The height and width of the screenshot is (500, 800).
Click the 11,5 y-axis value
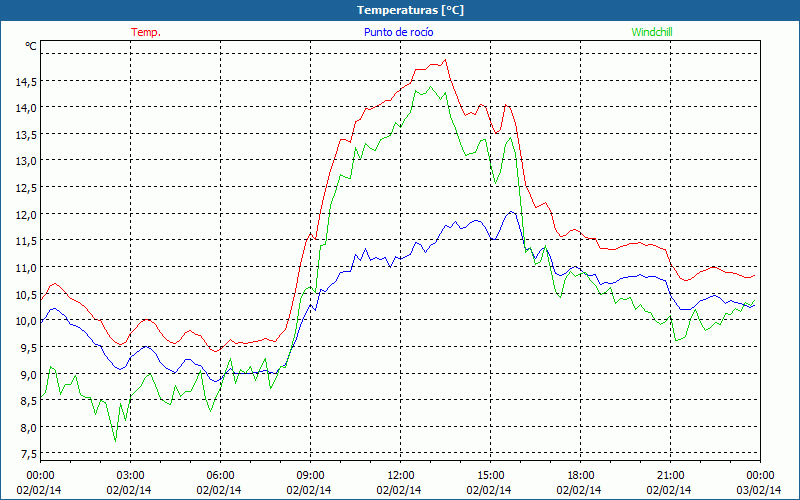(26, 241)
